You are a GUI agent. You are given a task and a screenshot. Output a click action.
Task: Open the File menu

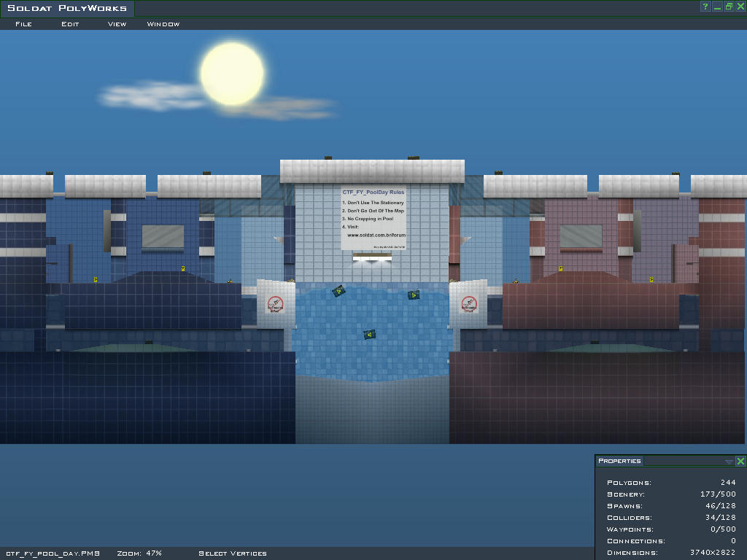point(23,24)
